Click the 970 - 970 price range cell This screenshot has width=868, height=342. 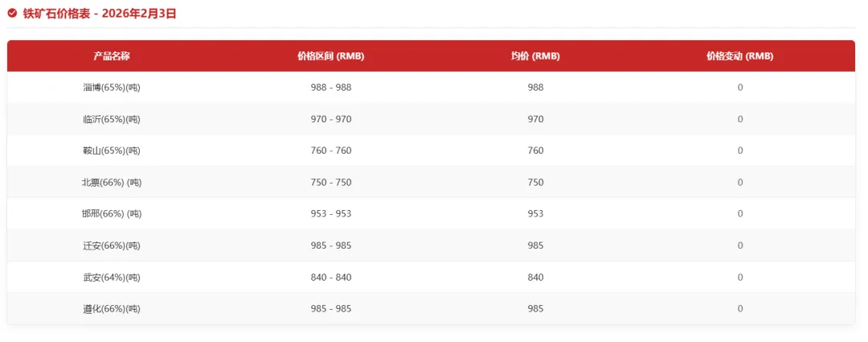(x=330, y=119)
